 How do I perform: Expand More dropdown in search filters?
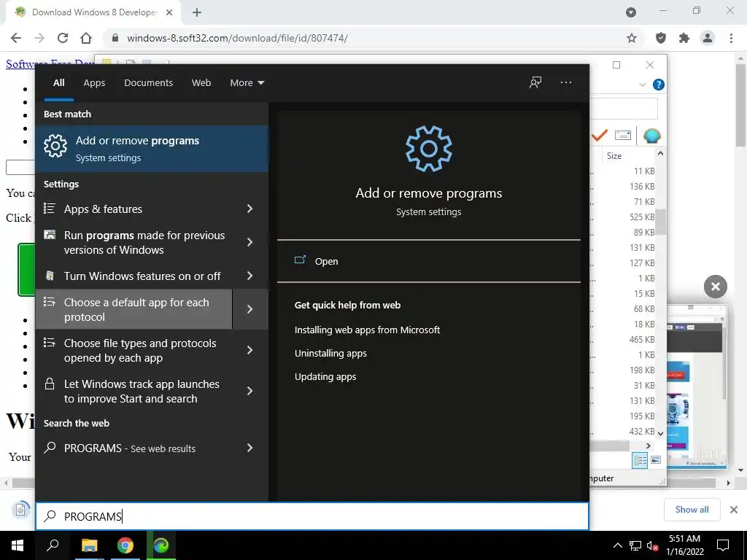coord(247,83)
